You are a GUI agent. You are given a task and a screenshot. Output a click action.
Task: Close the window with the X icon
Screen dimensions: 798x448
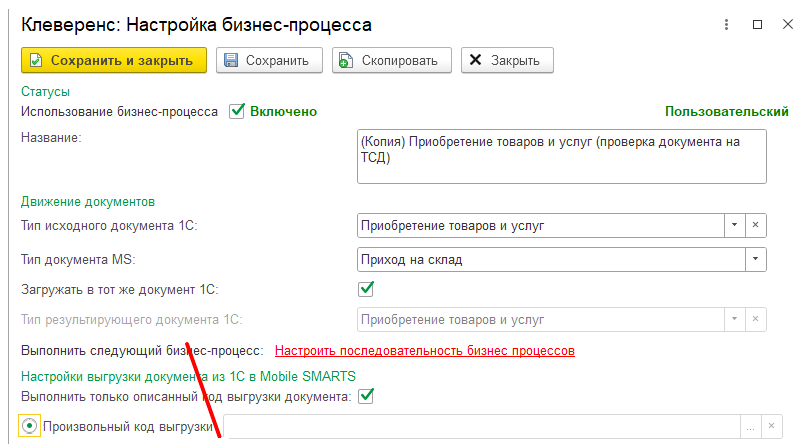[x=787, y=24]
